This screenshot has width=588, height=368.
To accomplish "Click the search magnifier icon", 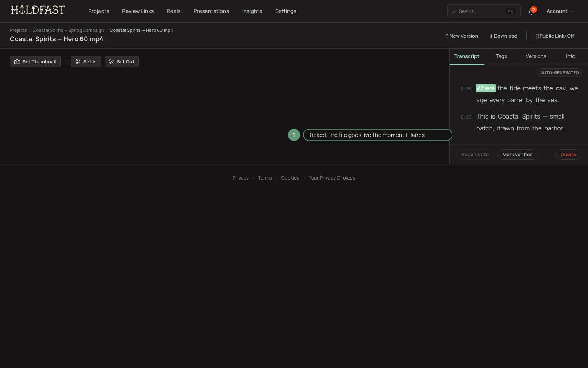I will (454, 12).
